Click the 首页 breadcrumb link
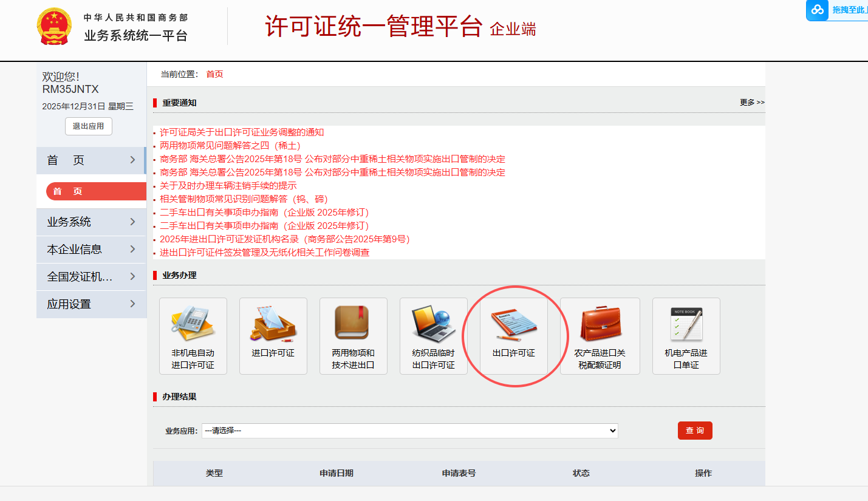The image size is (868, 501). pos(214,74)
